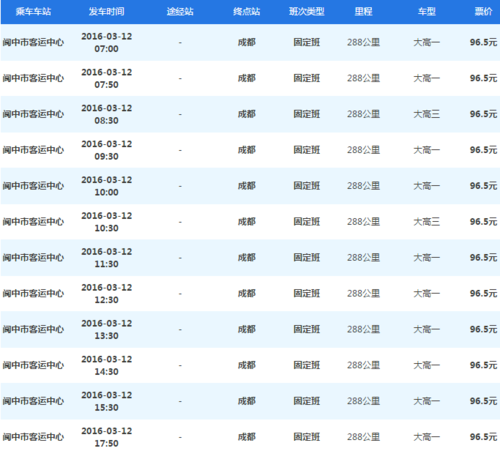Select the 10:30 departure with 大高三
Viewport: 500px width, 451px height.
tap(250, 222)
